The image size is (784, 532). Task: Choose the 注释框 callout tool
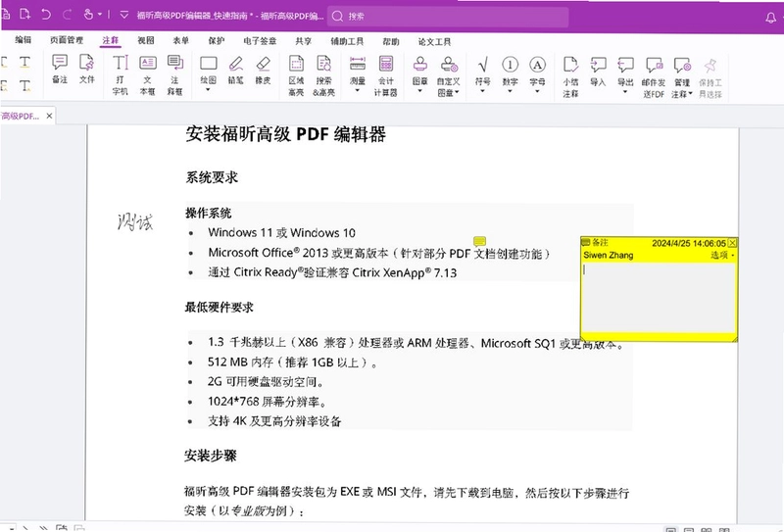click(x=175, y=74)
